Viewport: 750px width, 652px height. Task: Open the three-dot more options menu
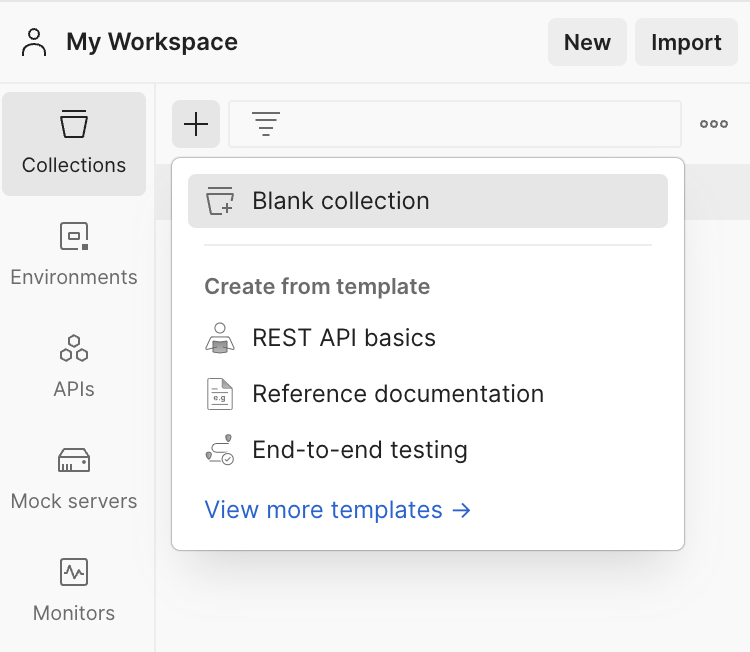click(x=713, y=124)
